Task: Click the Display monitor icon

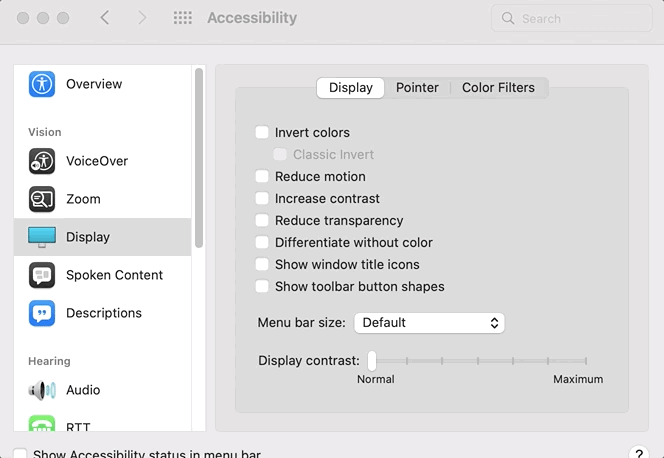Action: click(x=42, y=237)
